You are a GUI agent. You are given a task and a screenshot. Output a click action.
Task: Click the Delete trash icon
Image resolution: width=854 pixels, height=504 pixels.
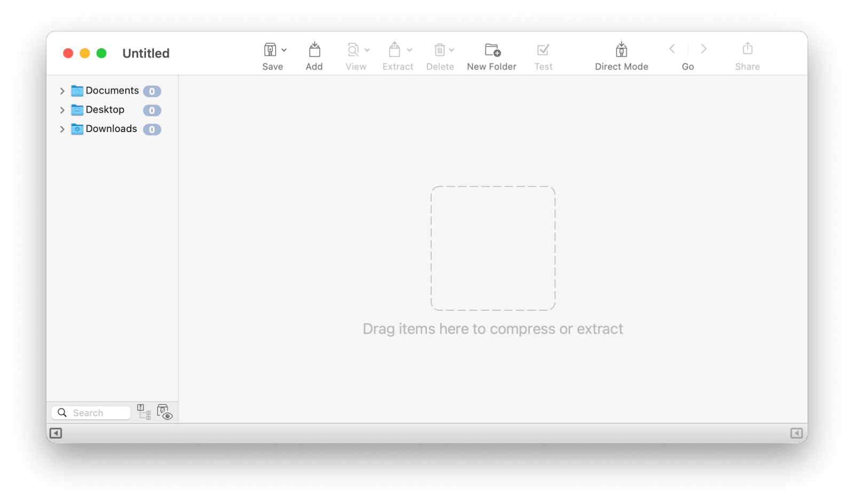439,50
